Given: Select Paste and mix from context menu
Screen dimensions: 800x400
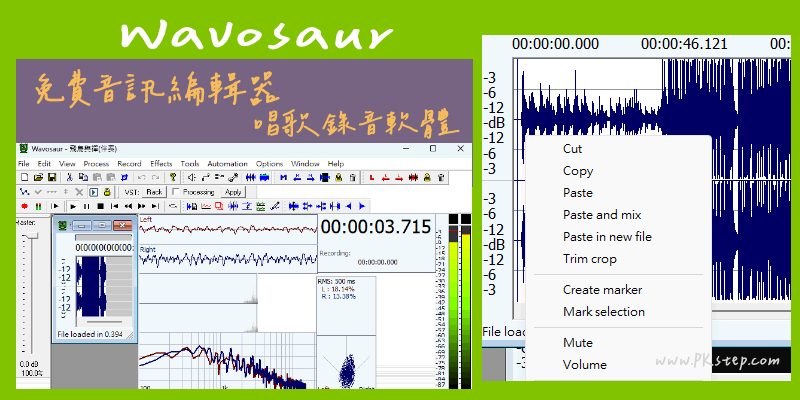Looking at the screenshot, I should (602, 215).
